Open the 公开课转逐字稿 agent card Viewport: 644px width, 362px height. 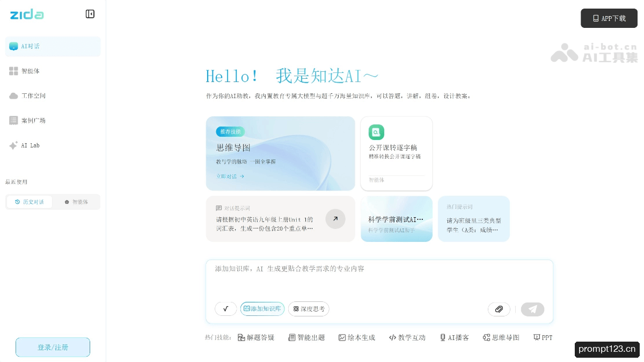(x=397, y=153)
